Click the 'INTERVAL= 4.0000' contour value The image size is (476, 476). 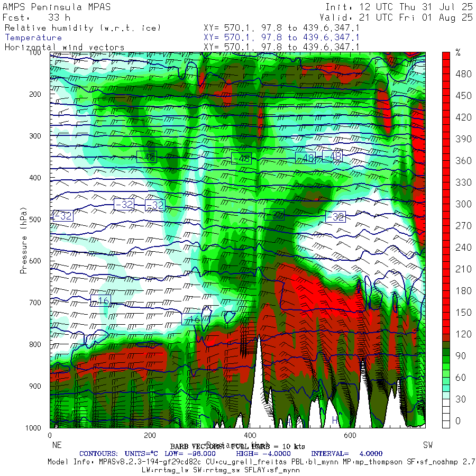346,454
